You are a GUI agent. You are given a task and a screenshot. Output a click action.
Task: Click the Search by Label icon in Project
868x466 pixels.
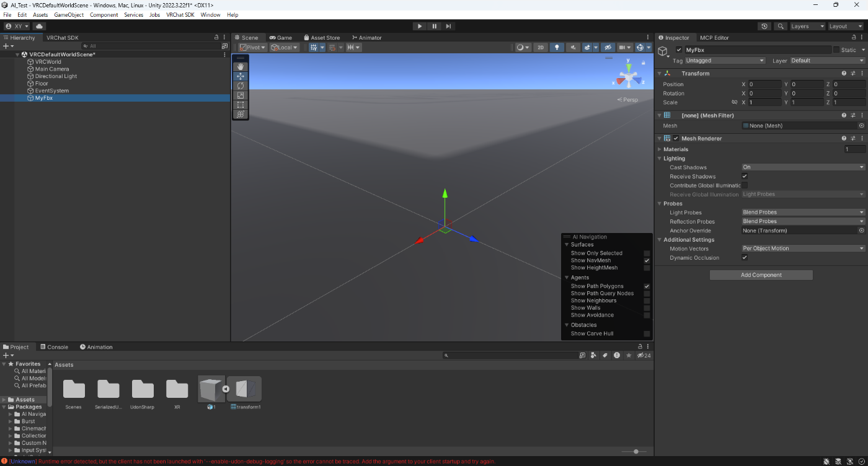pyautogui.click(x=605, y=355)
